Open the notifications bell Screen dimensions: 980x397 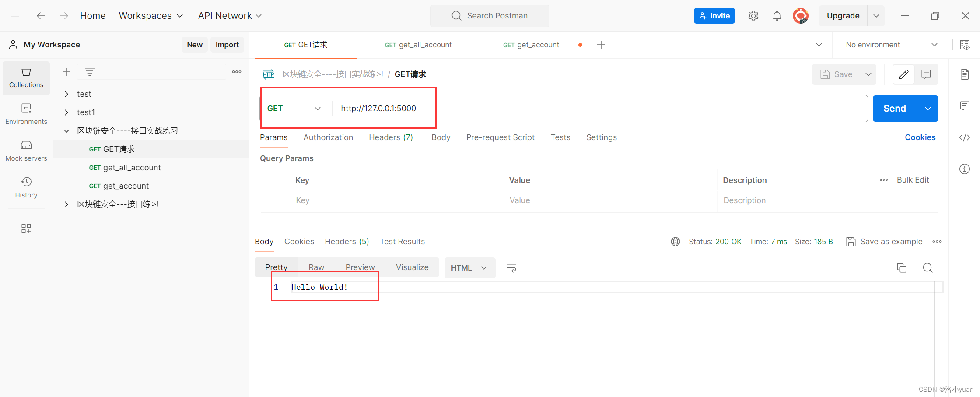(x=777, y=16)
